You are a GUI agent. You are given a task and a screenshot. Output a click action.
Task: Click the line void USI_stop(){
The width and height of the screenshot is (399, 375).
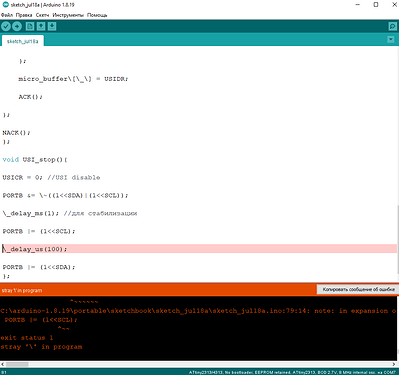35,159
